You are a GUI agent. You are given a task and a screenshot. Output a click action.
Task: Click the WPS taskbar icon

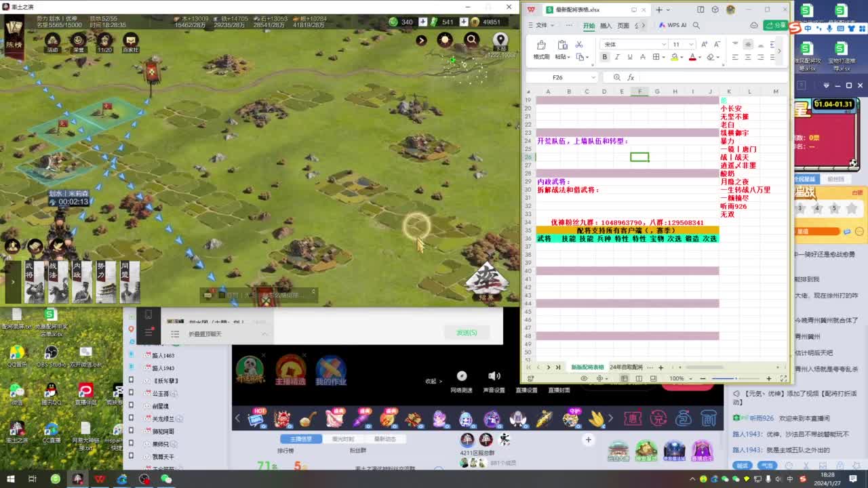pos(100,479)
